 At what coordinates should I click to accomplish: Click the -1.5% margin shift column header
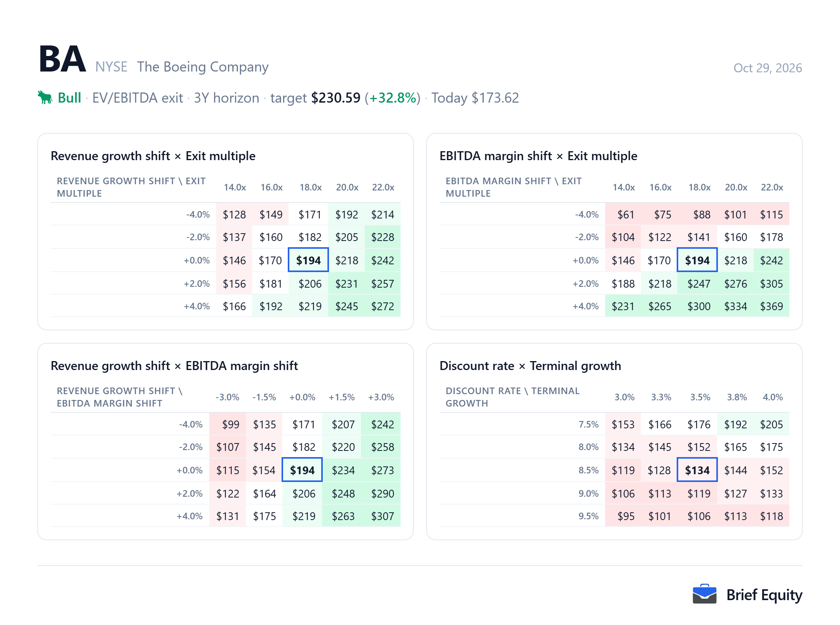tap(264, 397)
